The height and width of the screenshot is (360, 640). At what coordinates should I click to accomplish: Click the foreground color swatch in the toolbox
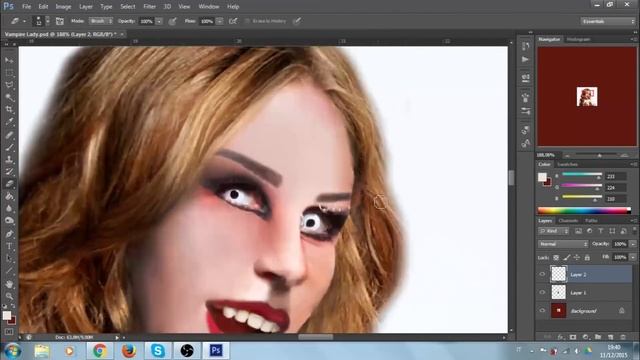pos(7,315)
